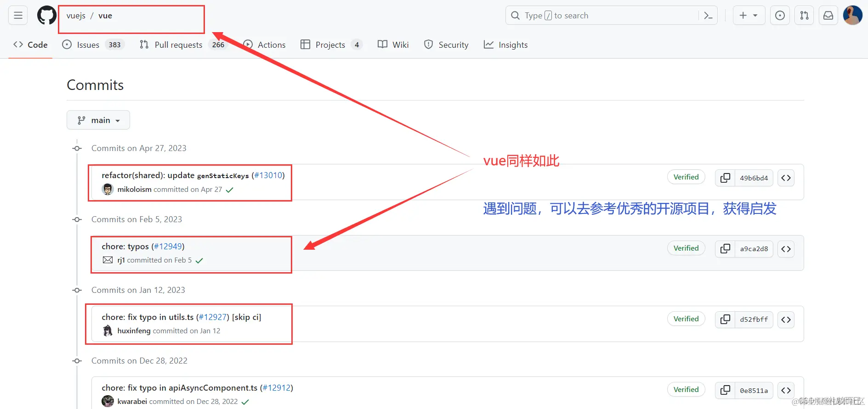Open commit chore: fix typo in utils.ts
Screen dimensions: 868x409
pos(148,317)
